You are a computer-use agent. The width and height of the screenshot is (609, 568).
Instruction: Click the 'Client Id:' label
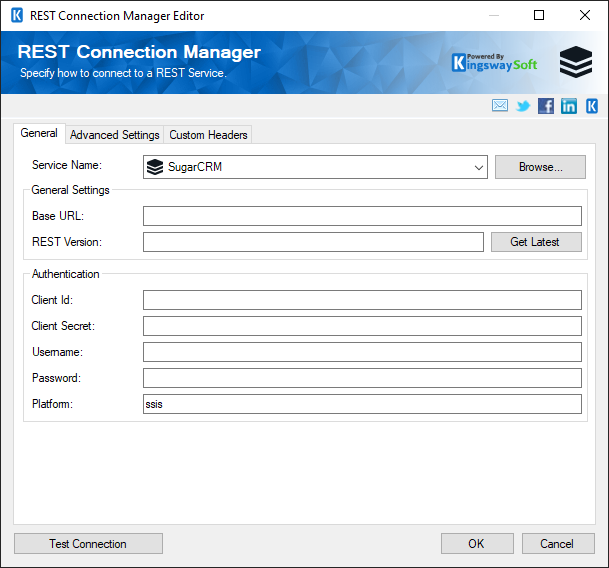tap(52, 300)
